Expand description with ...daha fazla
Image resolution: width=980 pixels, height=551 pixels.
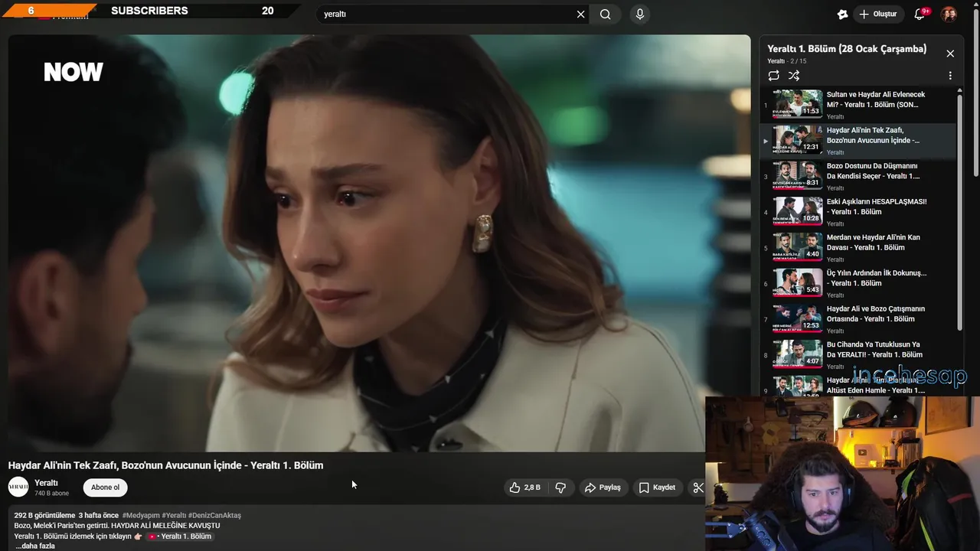pos(35,546)
